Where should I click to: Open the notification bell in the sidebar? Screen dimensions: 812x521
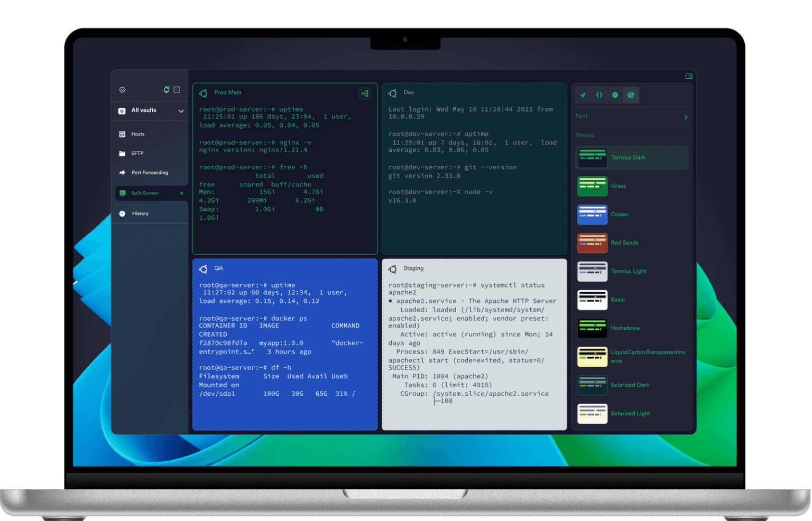[x=166, y=89]
